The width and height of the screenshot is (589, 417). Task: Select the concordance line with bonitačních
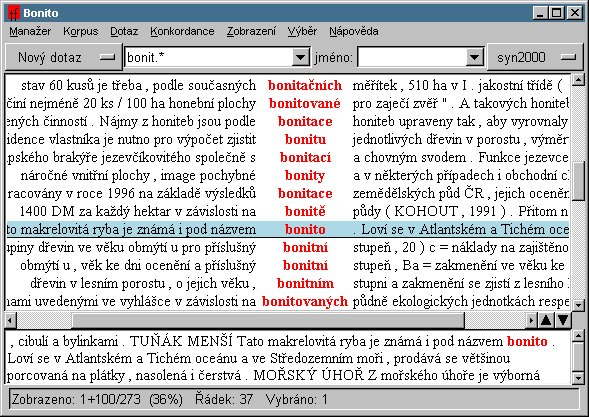point(288,85)
